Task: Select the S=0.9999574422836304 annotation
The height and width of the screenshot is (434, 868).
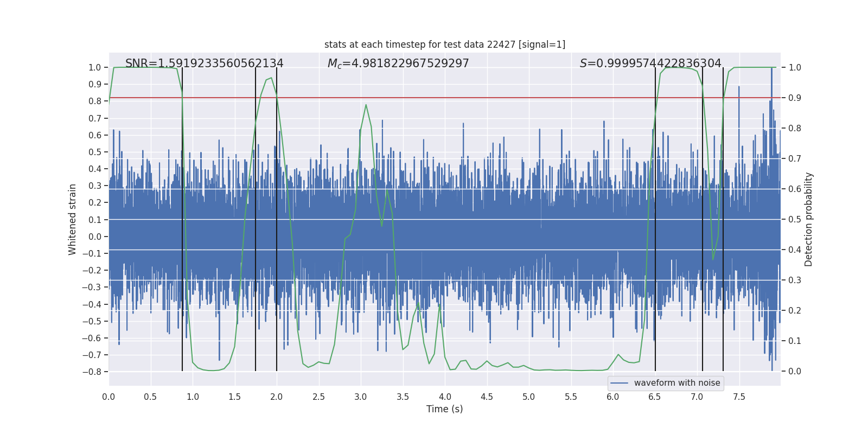Action: pos(650,63)
